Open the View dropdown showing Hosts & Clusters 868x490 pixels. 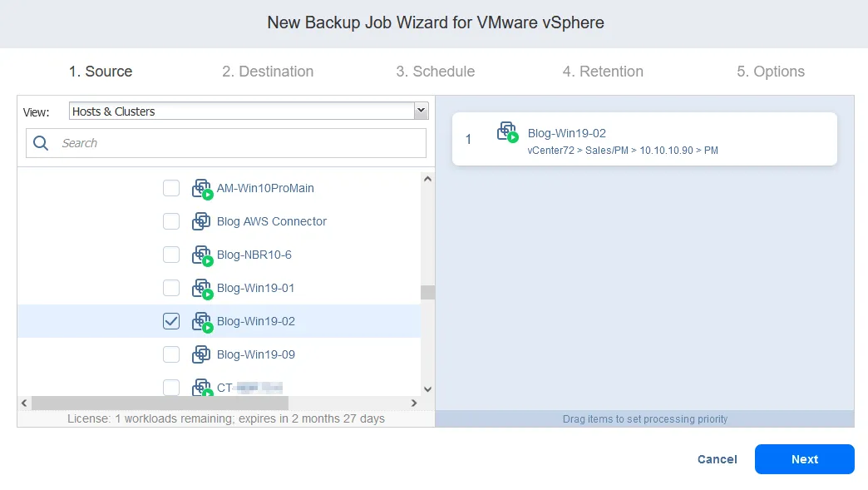pos(247,111)
